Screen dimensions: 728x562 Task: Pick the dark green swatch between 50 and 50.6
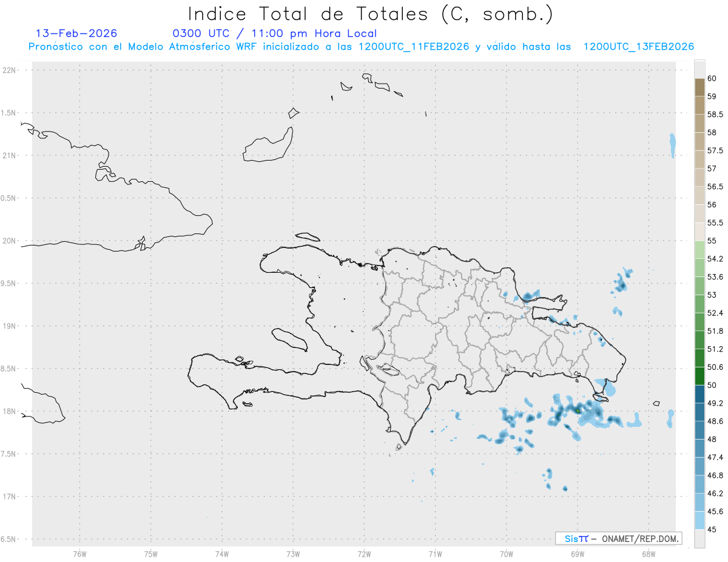pos(699,376)
